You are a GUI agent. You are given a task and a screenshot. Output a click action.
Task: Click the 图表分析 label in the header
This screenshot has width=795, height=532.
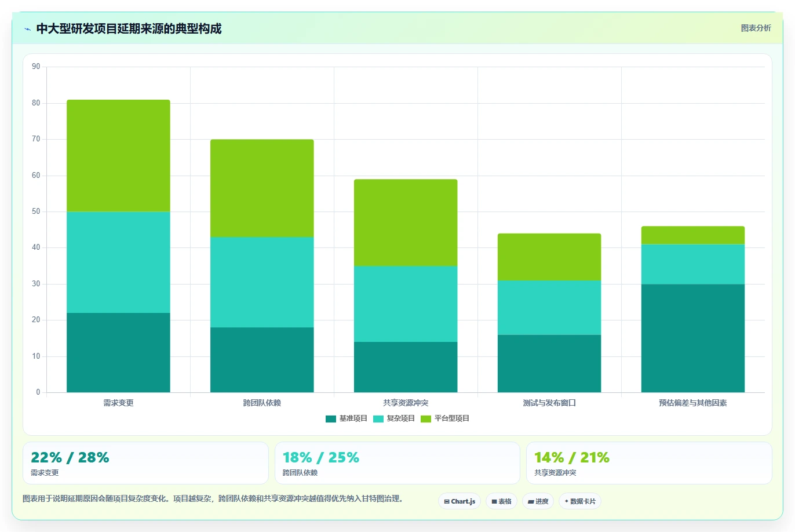(x=756, y=28)
